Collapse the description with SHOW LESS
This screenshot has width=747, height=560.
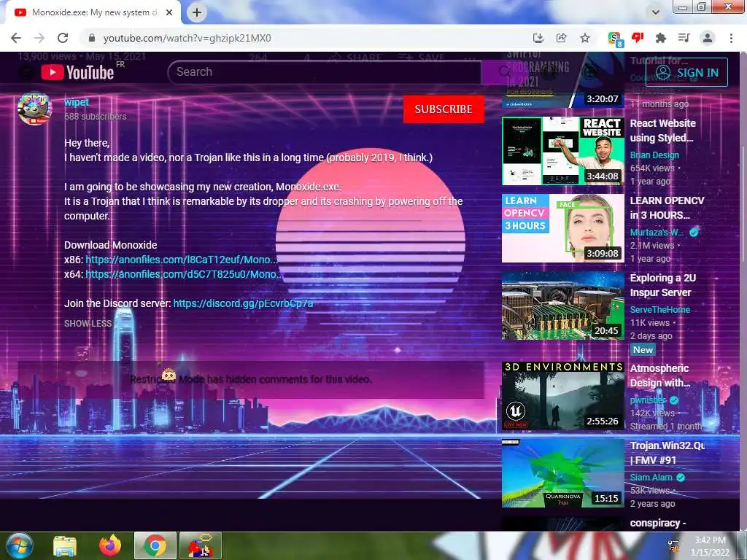(88, 323)
